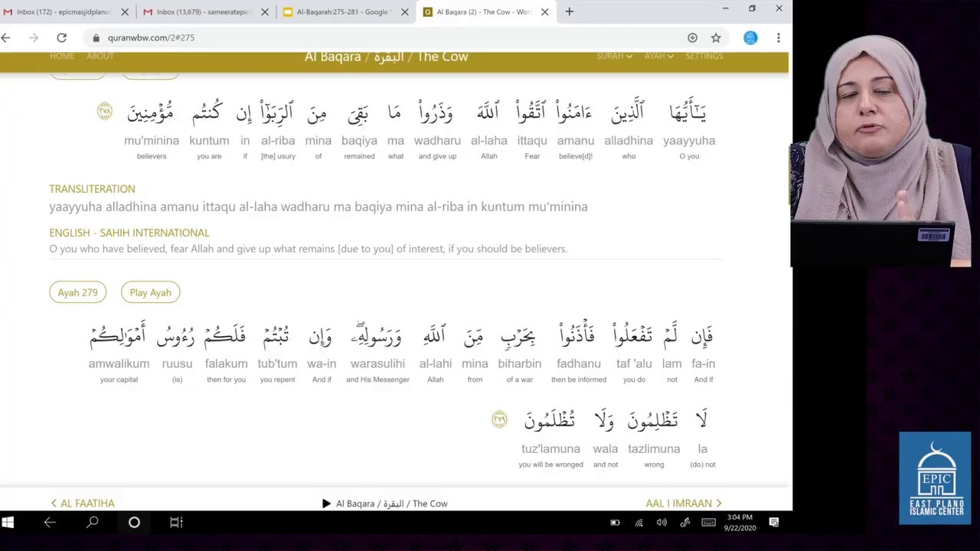Open Task View on taskbar
Viewport: 980px width, 551px height.
176,522
